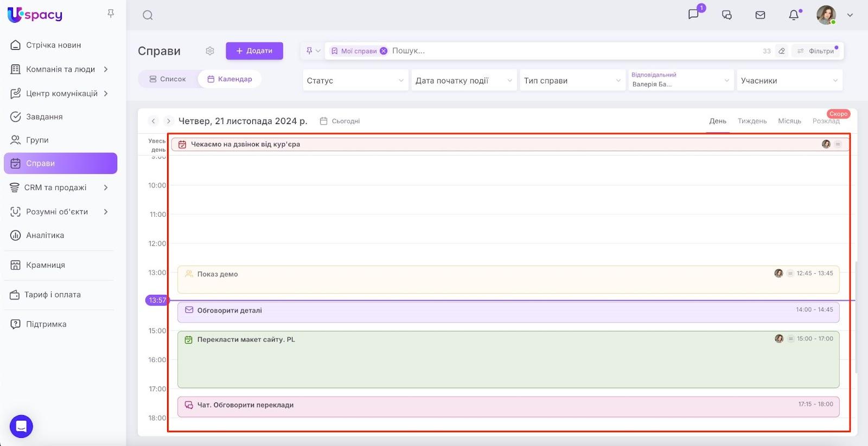Click the search magnifier icon in header

[x=148, y=15]
